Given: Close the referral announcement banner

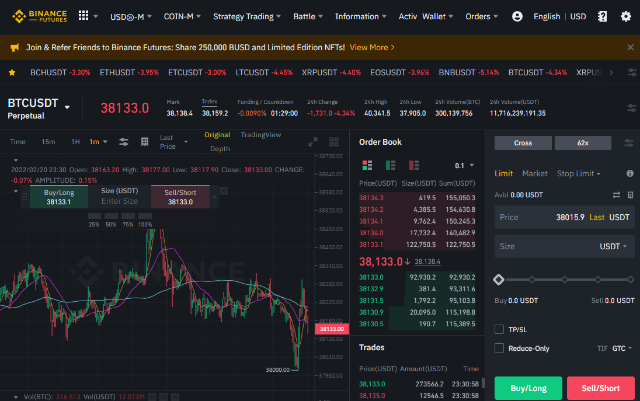Looking at the screenshot, I should tap(630, 47).
